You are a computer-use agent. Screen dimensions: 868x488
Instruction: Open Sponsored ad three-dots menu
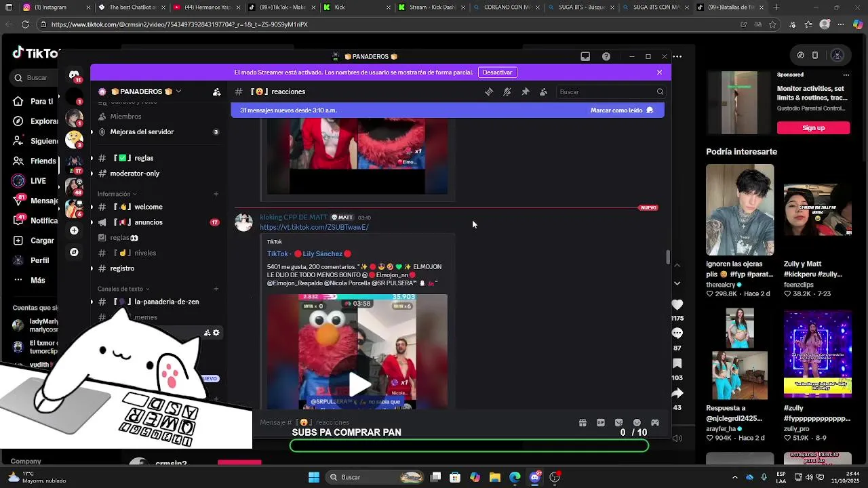[846, 75]
